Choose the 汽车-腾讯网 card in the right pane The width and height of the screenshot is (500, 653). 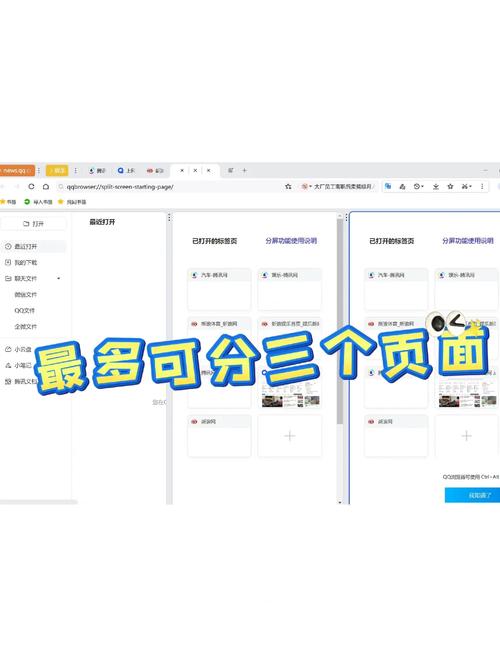[x=396, y=289]
